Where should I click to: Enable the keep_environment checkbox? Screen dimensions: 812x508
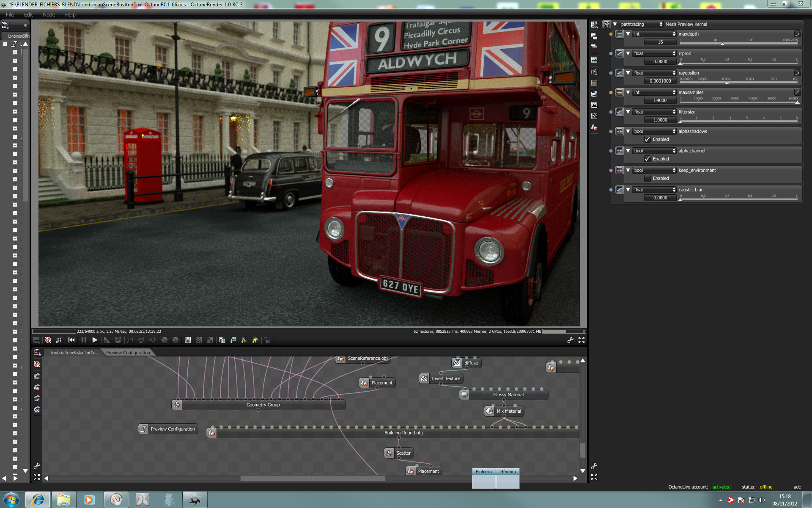(x=647, y=178)
